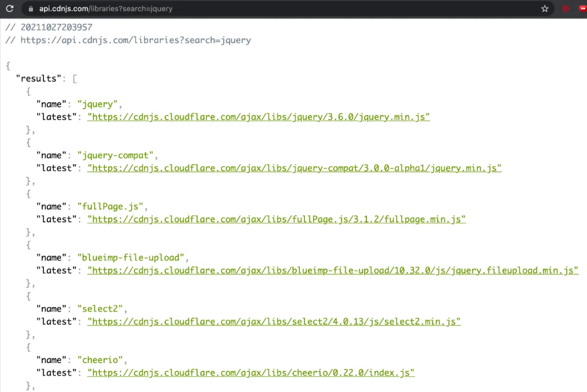The image size is (587, 392).
Task: Click the timestamp comment 20211027203957
Action: point(49,27)
